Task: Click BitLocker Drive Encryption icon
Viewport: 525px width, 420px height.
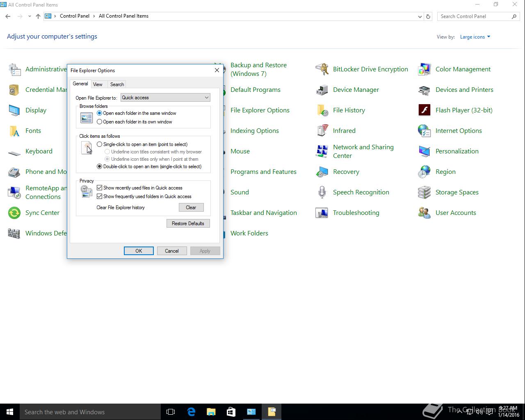Action: [x=322, y=69]
